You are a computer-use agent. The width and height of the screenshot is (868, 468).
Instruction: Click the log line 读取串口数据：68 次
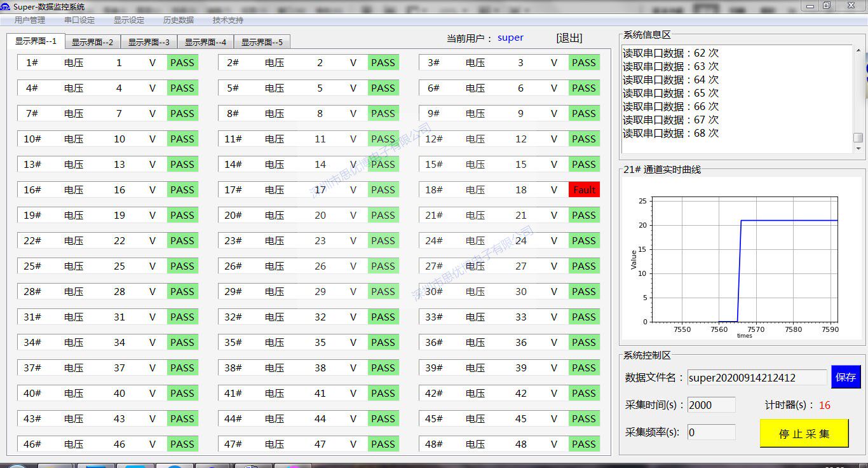671,133
